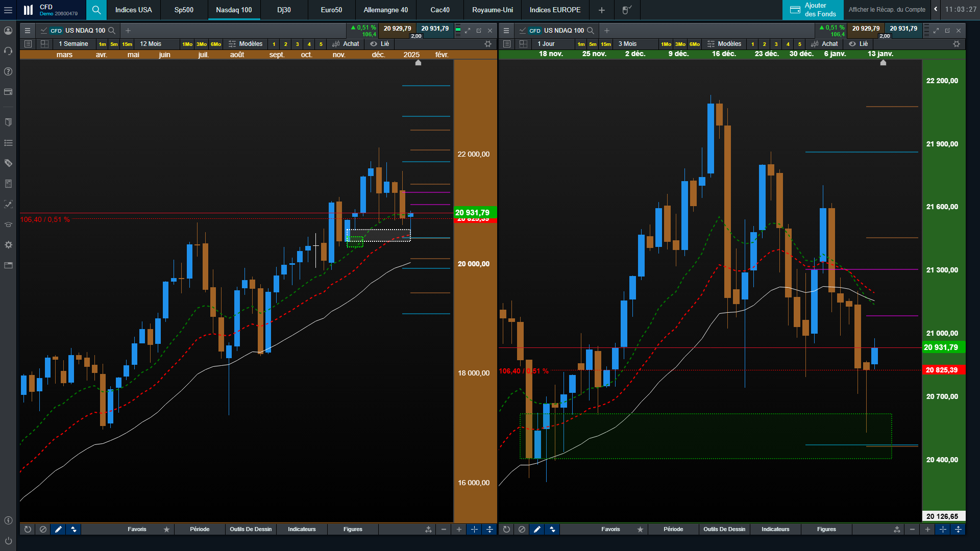Reset left chart with the refresh icon
Screen dimensions: 980x551
[x=28, y=530]
